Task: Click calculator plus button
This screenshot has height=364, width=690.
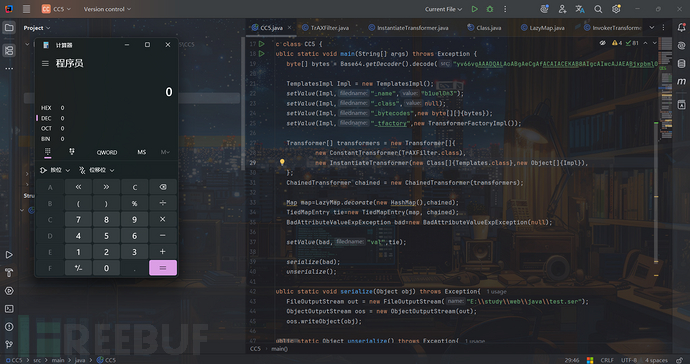Action: (x=163, y=252)
